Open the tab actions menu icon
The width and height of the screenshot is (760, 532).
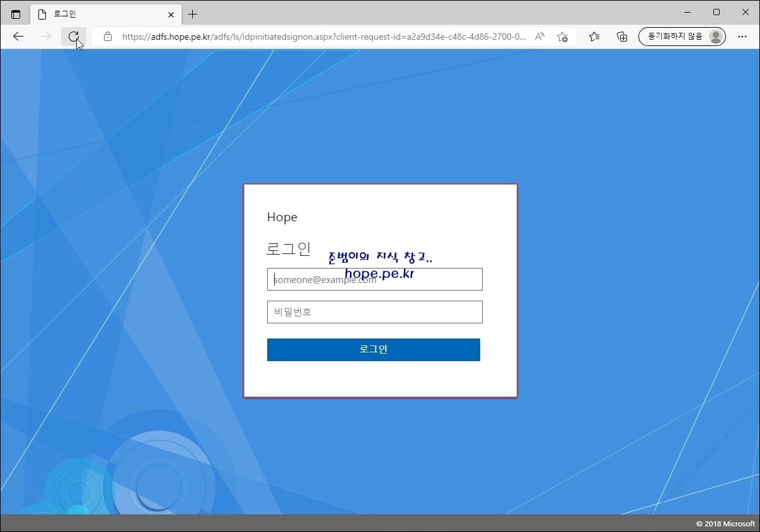tap(16, 14)
